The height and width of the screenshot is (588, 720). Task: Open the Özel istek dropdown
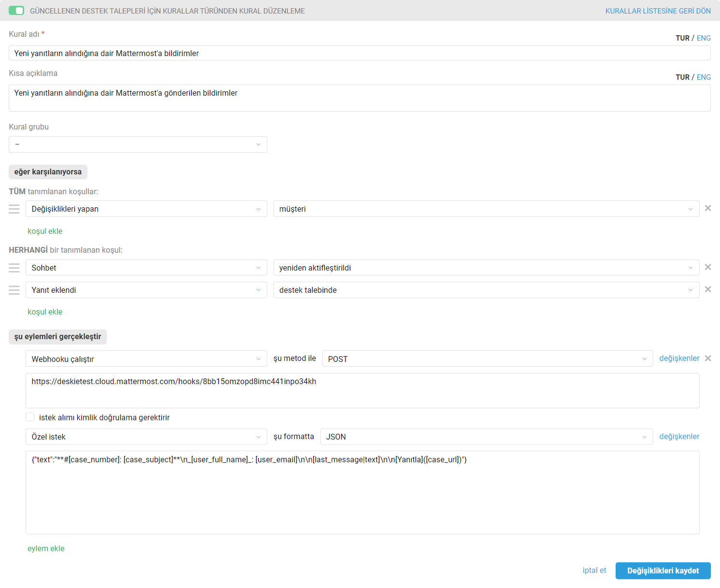pyautogui.click(x=146, y=437)
